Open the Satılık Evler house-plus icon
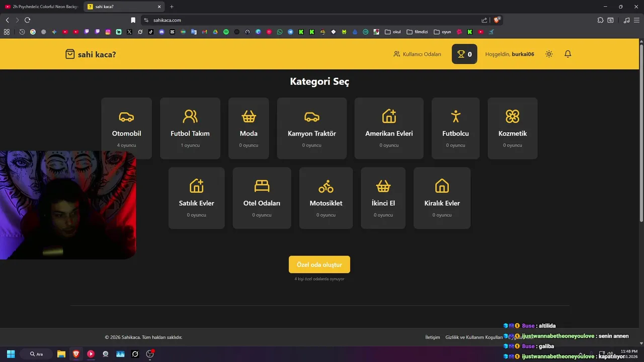This screenshot has height=362, width=644. coord(196,186)
